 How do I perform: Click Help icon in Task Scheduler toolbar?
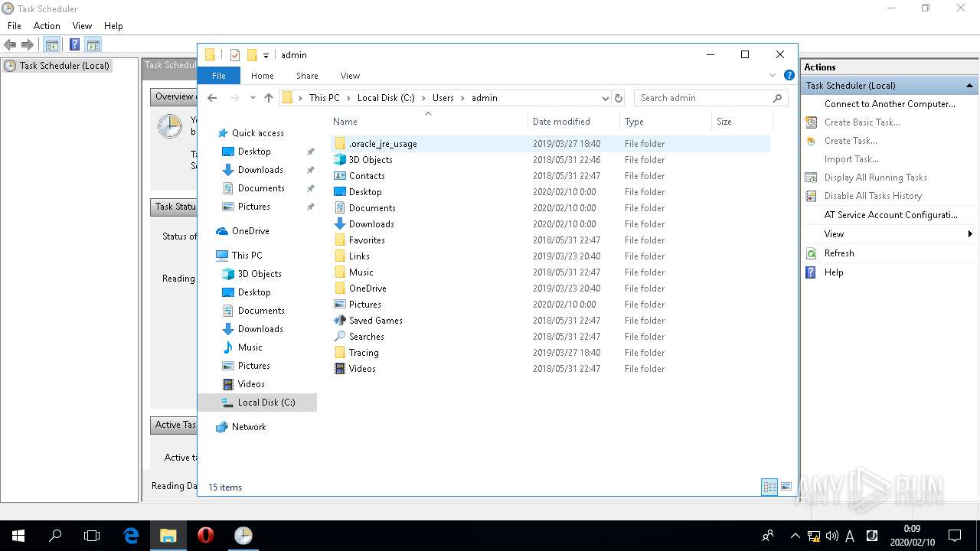[x=75, y=45]
